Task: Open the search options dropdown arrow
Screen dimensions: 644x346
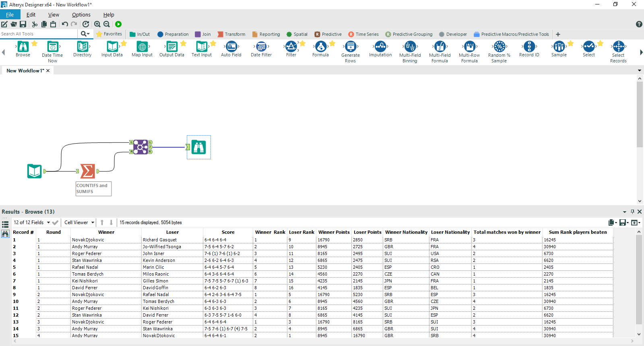Action: point(88,34)
